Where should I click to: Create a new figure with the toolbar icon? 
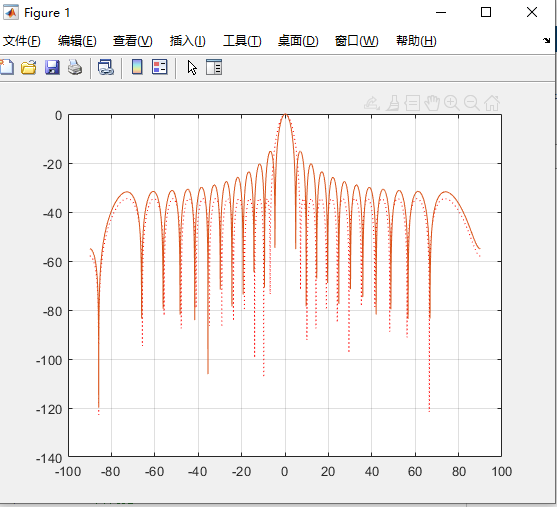[6, 67]
